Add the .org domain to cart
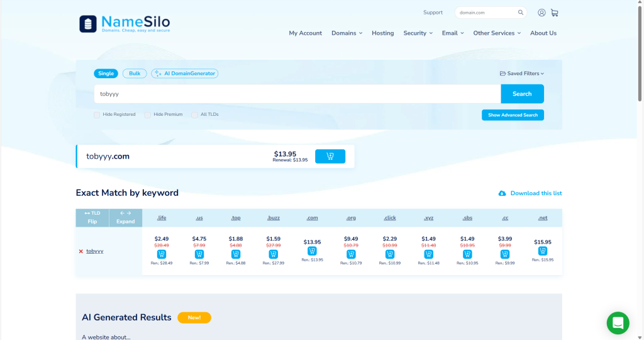 (351, 254)
